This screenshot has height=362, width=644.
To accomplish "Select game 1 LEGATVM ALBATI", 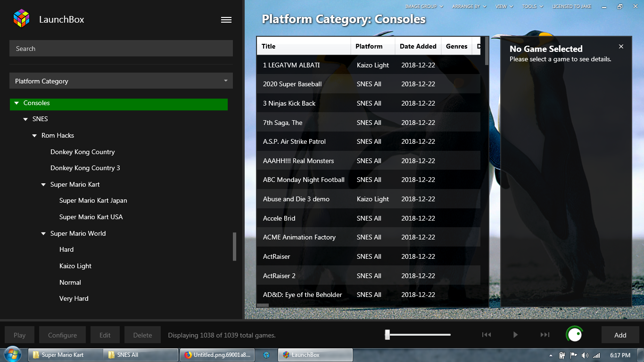I will pos(369,65).
